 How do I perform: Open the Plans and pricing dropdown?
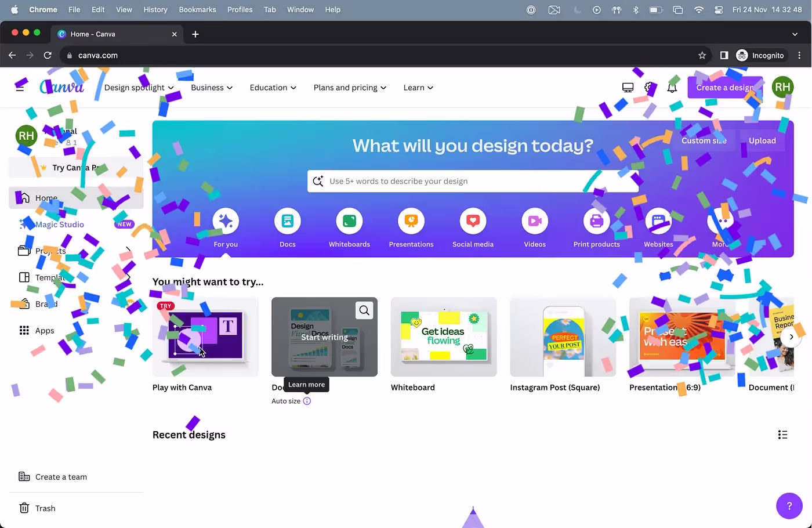coord(350,88)
